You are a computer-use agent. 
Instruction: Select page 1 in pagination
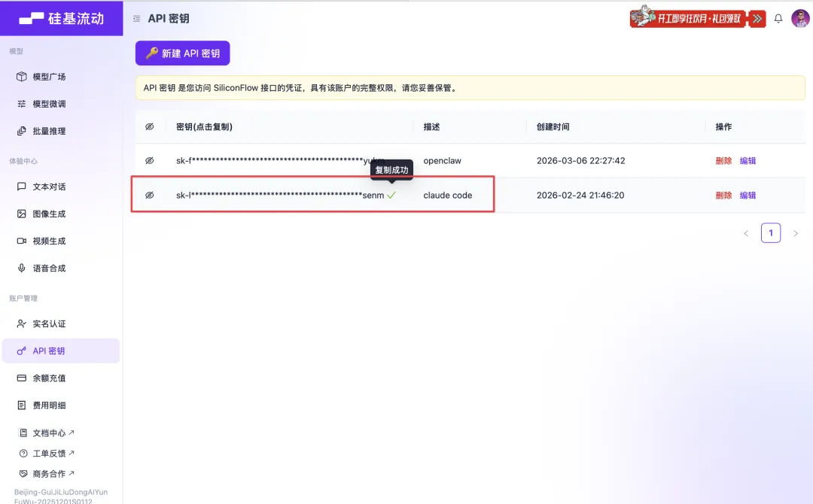pyautogui.click(x=771, y=233)
